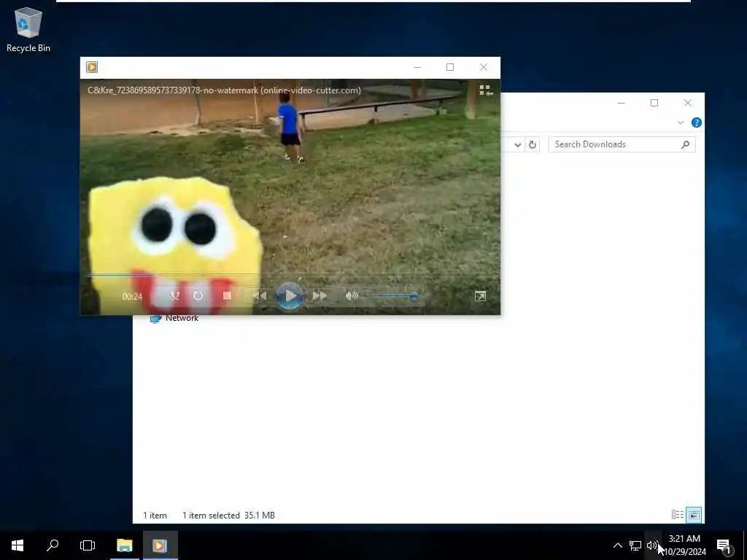Viewport: 747px width, 560px height.
Task: Skip forward with the fast-forward button
Action: (320, 296)
